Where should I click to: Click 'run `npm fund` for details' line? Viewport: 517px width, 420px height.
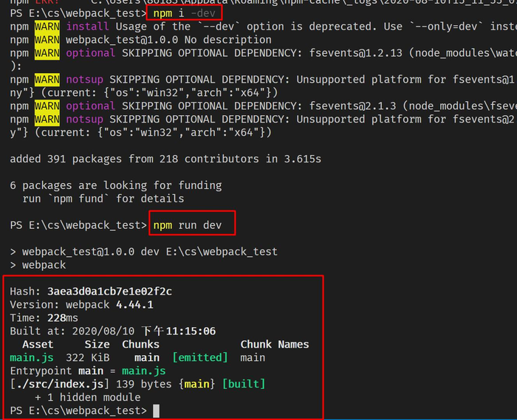click(x=103, y=199)
